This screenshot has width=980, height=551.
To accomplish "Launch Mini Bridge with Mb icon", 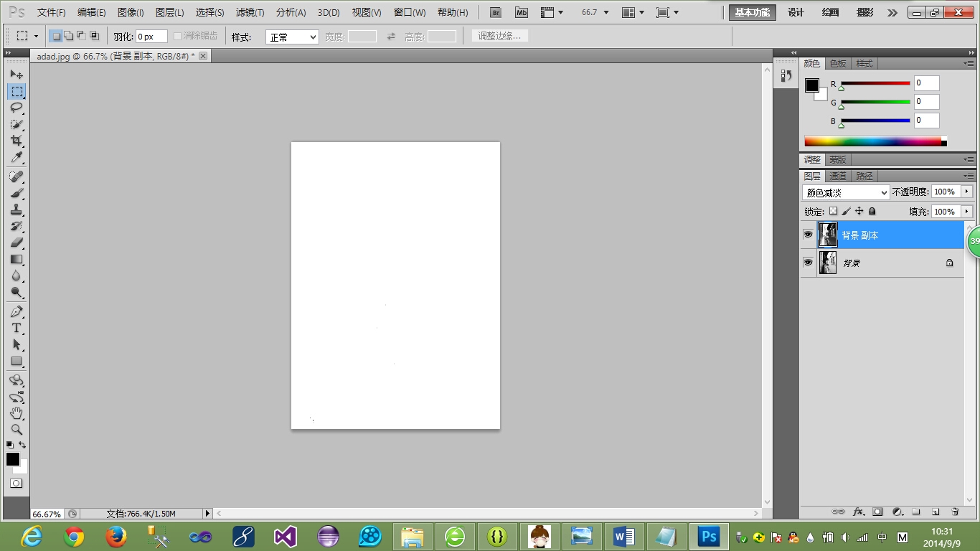I will [x=522, y=12].
